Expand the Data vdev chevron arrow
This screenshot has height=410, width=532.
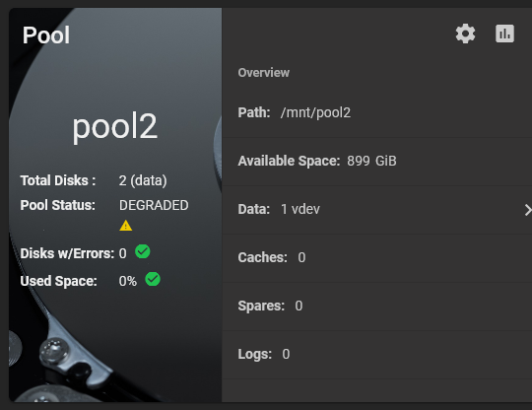point(528,210)
